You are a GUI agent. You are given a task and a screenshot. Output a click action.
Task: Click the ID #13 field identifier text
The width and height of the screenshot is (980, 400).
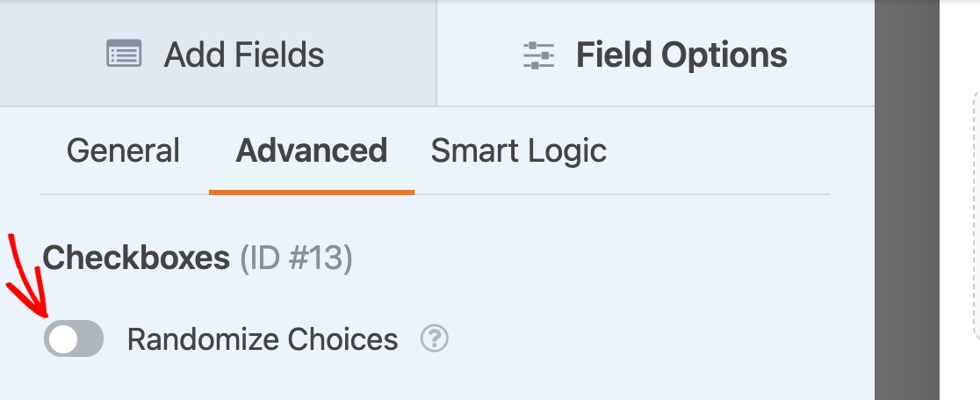[296, 258]
